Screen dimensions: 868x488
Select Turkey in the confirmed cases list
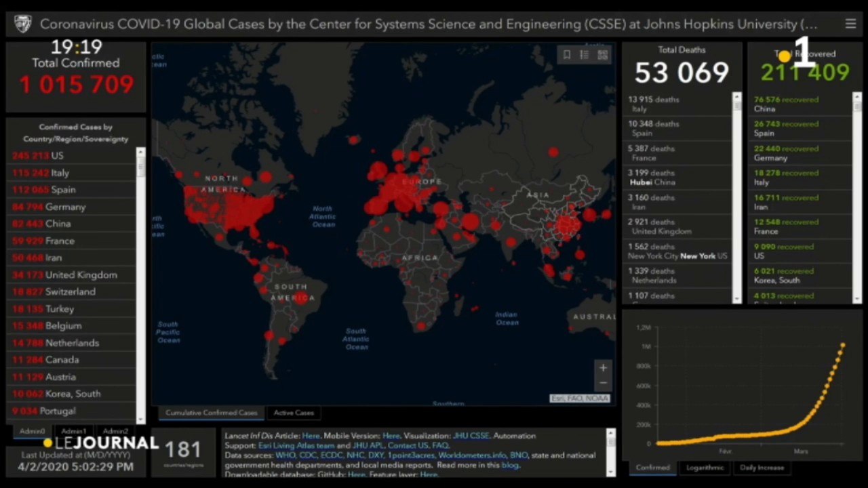[71, 309]
